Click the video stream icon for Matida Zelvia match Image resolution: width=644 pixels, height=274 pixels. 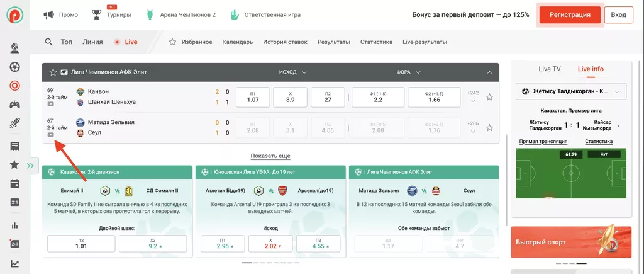[50, 135]
